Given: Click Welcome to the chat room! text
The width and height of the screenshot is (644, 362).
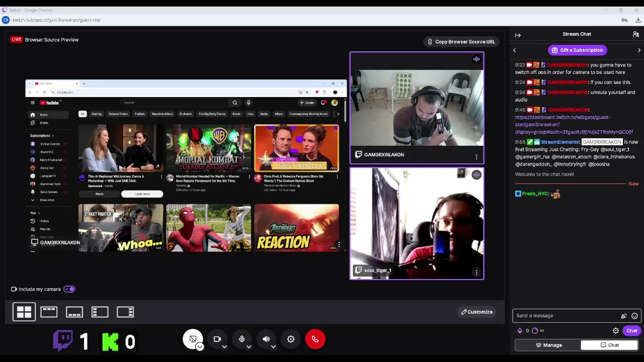Looking at the screenshot, I should click(544, 174).
